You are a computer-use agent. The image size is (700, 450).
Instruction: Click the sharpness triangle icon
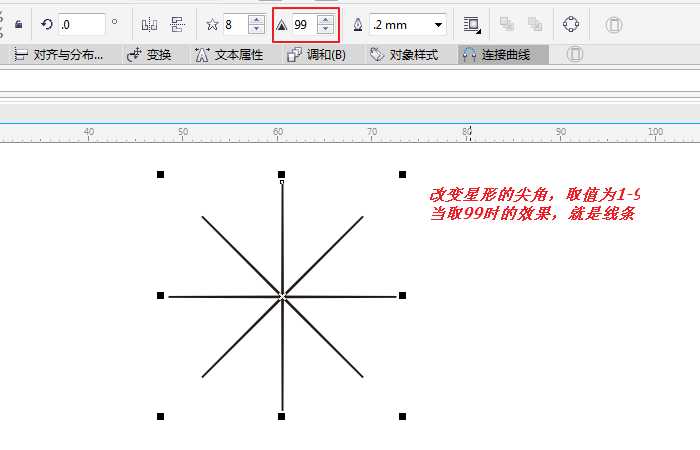coord(281,25)
